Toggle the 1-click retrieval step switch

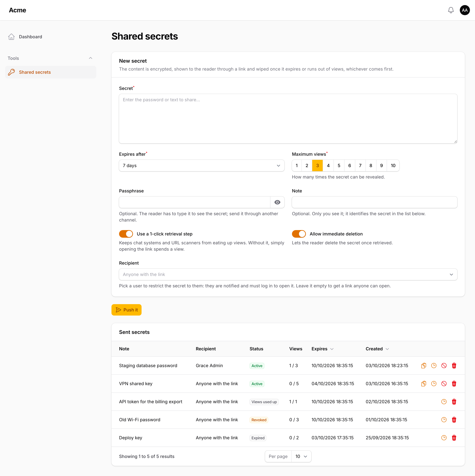[126, 234]
